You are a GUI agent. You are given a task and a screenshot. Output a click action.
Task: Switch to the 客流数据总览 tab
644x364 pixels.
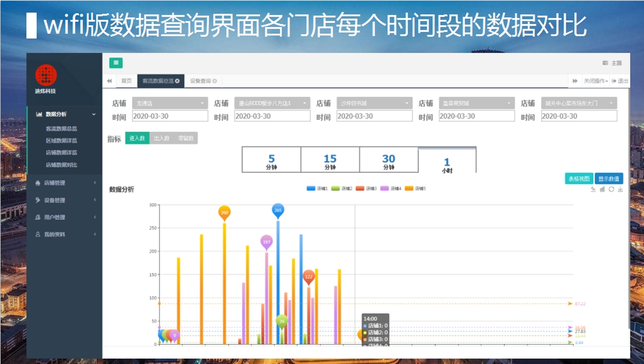[161, 81]
